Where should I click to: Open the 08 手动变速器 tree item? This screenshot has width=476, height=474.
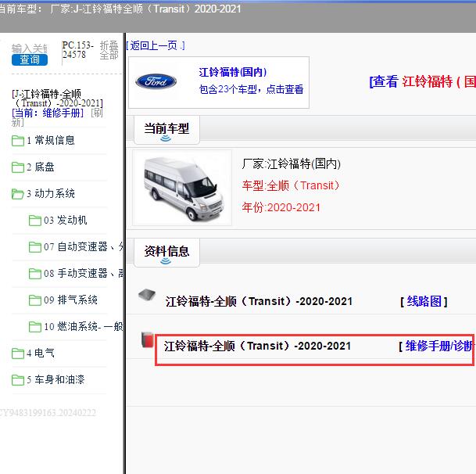point(84,274)
